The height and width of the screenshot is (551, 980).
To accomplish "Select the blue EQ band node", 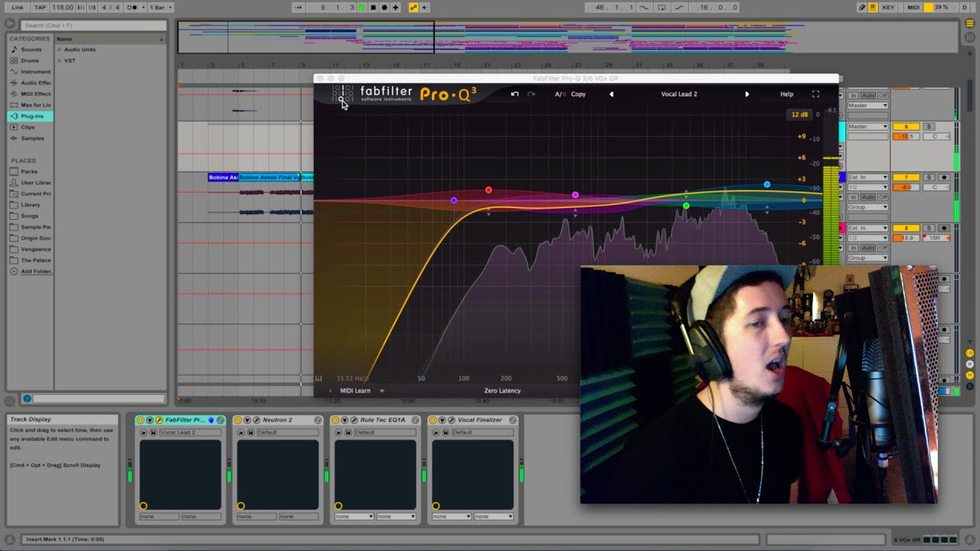I will pos(767,184).
